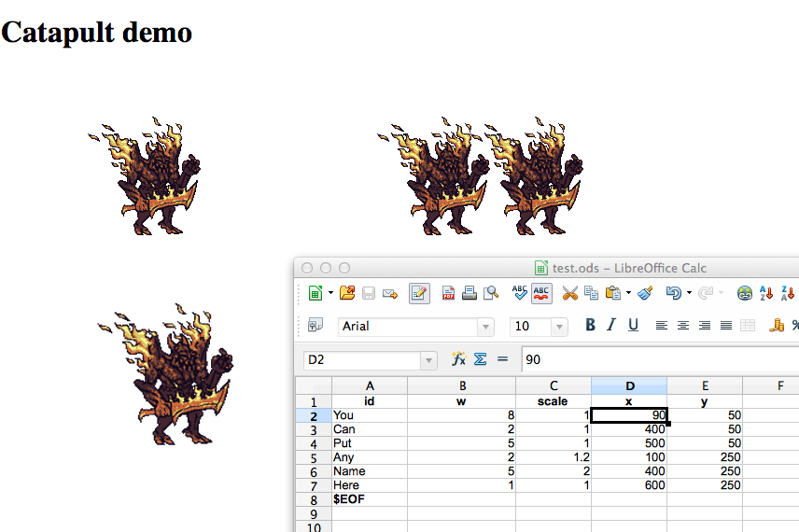The width and height of the screenshot is (799, 532).
Task: Select the scale value 1.2 cell
Action: click(554, 457)
